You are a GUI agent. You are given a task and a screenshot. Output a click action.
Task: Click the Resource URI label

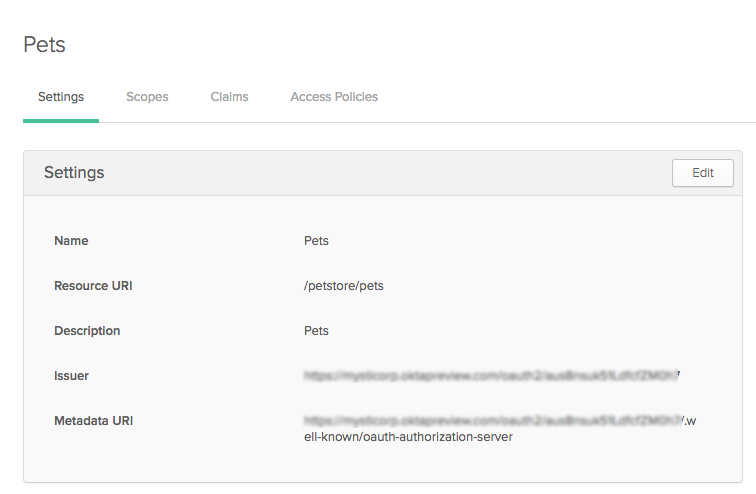pos(93,286)
